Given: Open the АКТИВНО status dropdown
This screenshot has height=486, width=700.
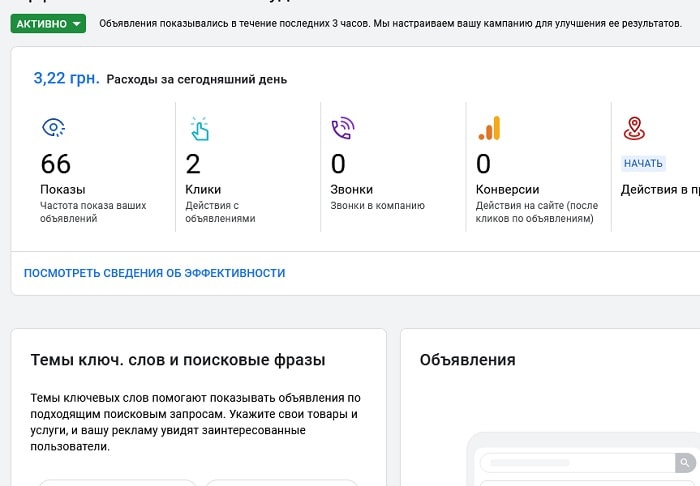Looking at the screenshot, I should tap(48, 23).
